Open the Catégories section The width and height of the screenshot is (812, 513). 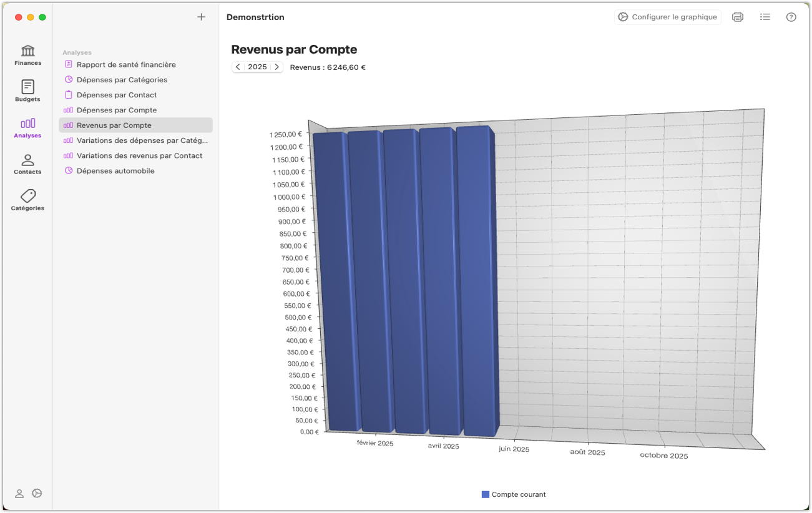27,200
